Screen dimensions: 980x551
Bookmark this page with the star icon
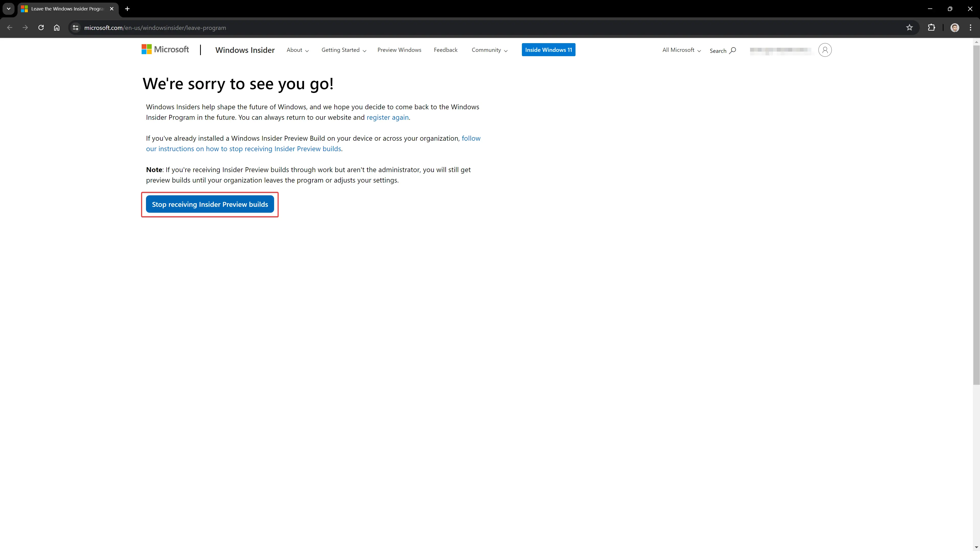click(909, 27)
